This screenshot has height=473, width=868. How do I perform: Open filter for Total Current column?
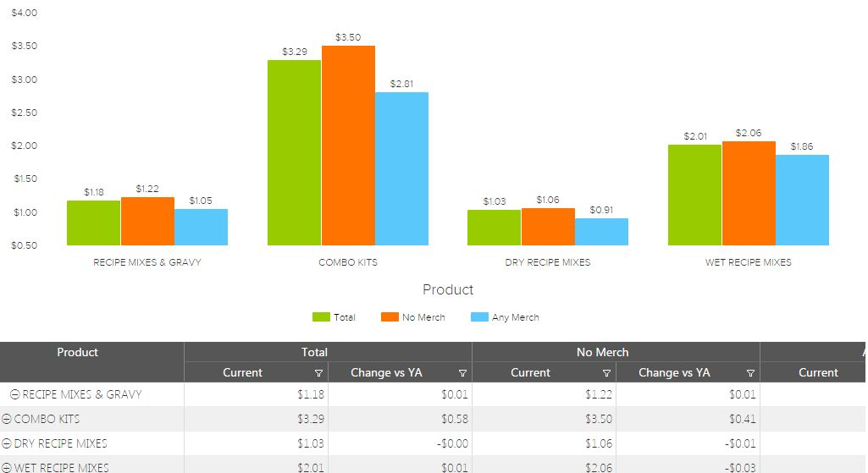(x=318, y=373)
